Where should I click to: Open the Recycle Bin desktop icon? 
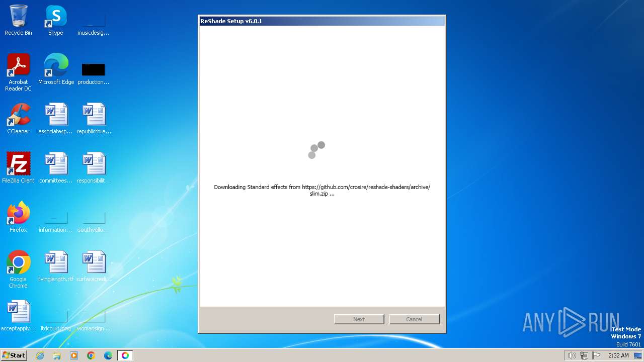18,20
